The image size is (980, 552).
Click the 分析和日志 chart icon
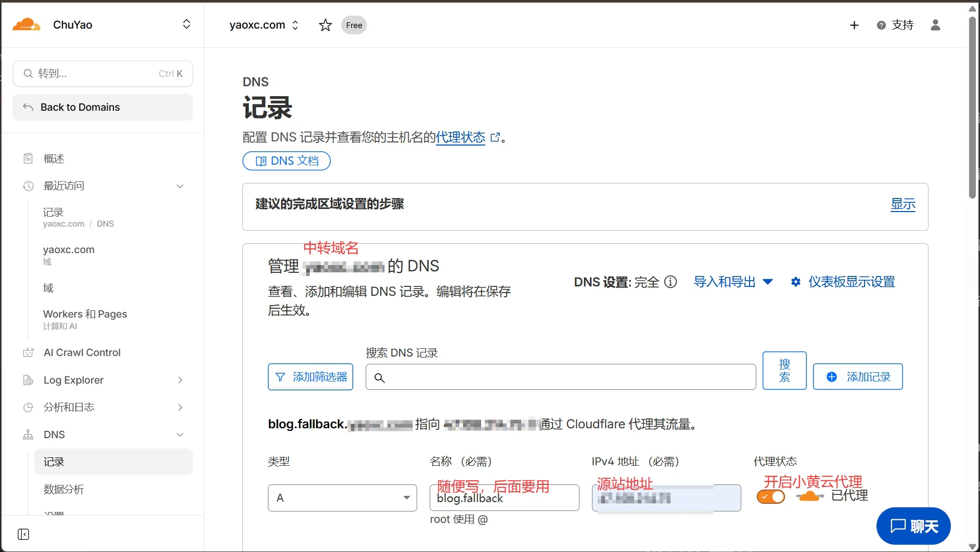pyautogui.click(x=28, y=408)
